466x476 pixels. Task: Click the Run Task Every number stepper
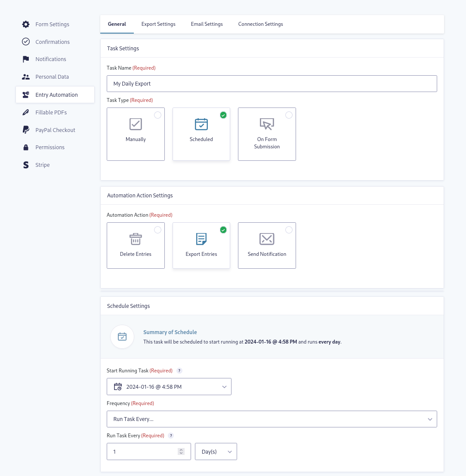tap(181, 451)
